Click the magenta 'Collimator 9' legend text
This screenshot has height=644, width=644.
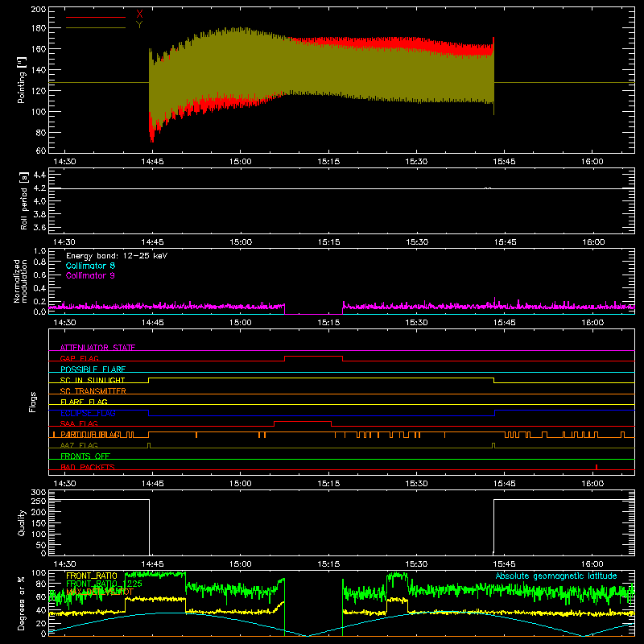pyautogui.click(x=90, y=275)
